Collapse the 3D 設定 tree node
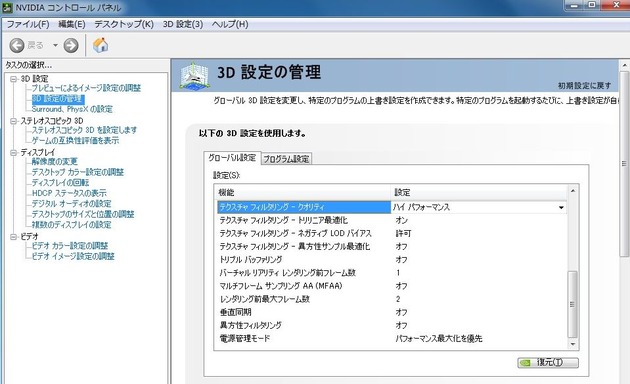Viewport: 630px width, 384px height. (13, 79)
